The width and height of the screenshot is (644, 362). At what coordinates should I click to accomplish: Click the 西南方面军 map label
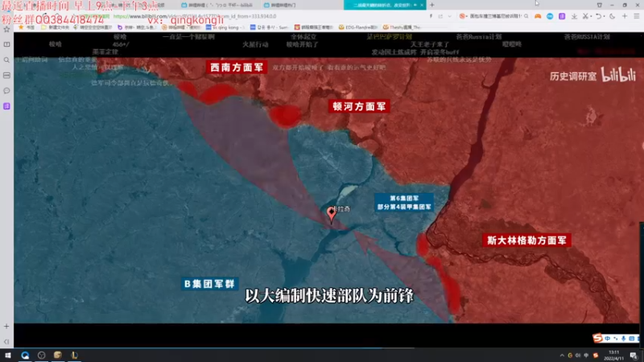[237, 68]
